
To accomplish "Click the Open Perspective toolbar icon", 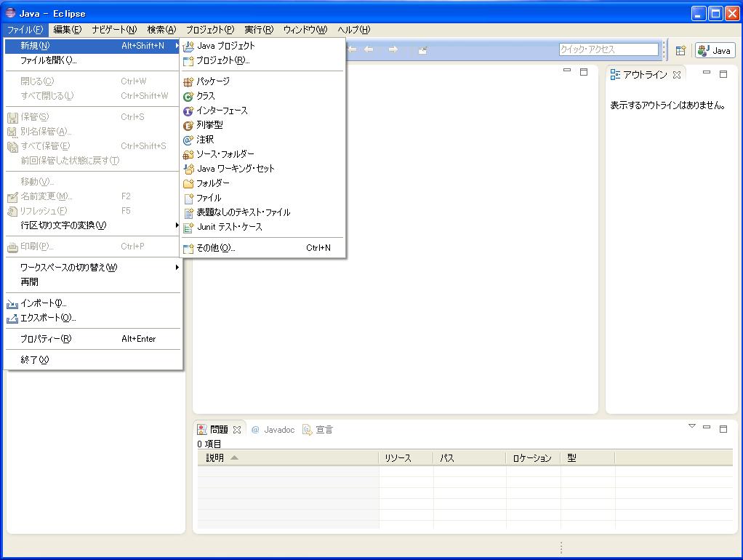I will (680, 50).
